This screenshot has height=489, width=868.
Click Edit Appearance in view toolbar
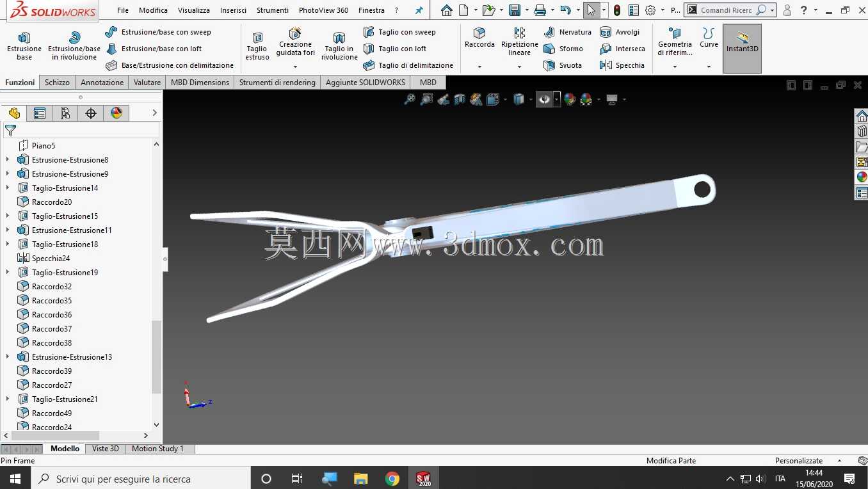point(570,99)
